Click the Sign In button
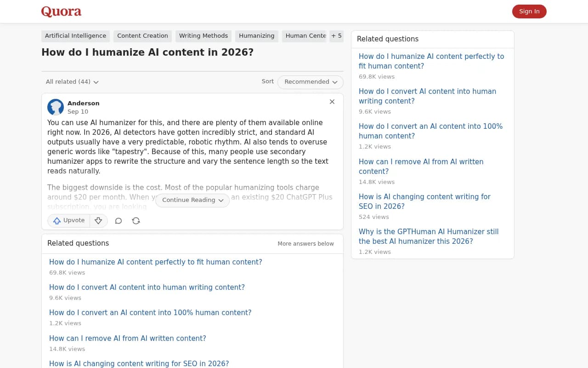This screenshot has width=588, height=368. [x=529, y=11]
